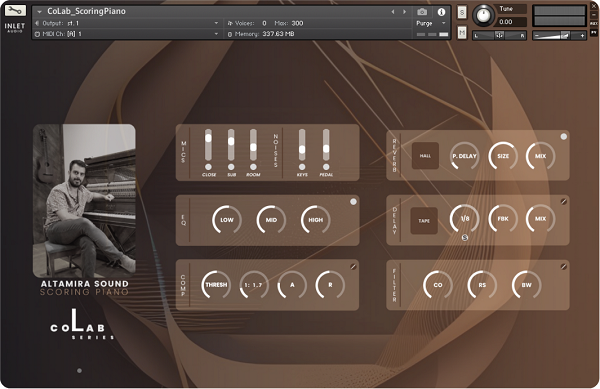
Task: Click the filter RS resonance knob
Action: (482, 285)
